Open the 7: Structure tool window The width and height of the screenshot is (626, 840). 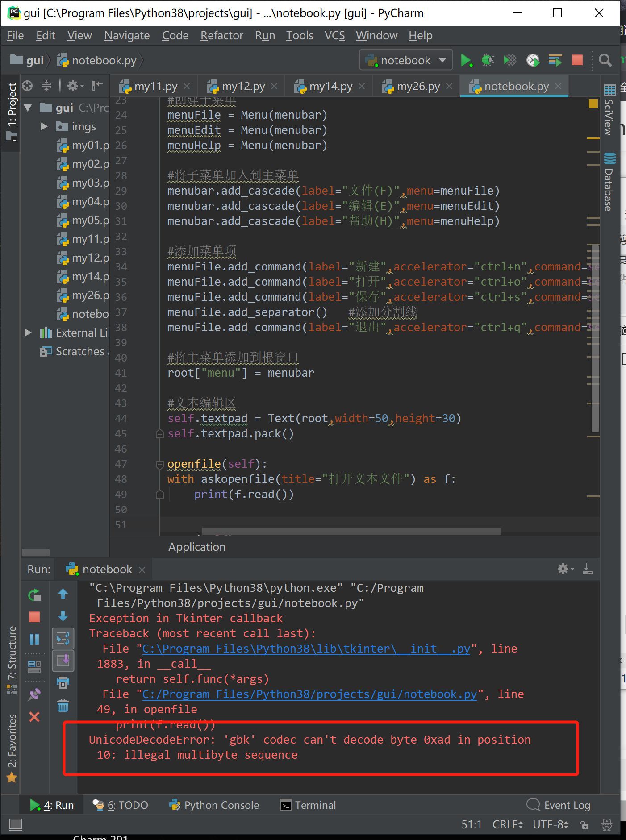(x=12, y=660)
